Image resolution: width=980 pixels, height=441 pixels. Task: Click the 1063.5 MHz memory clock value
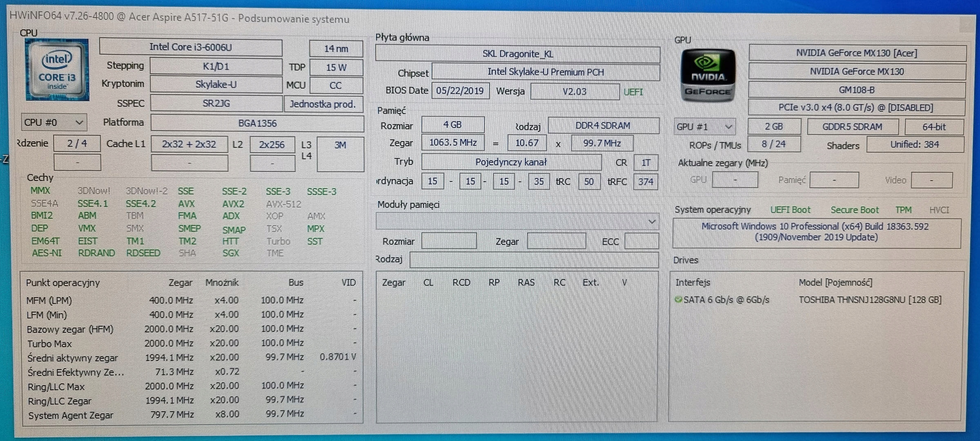pyautogui.click(x=453, y=143)
